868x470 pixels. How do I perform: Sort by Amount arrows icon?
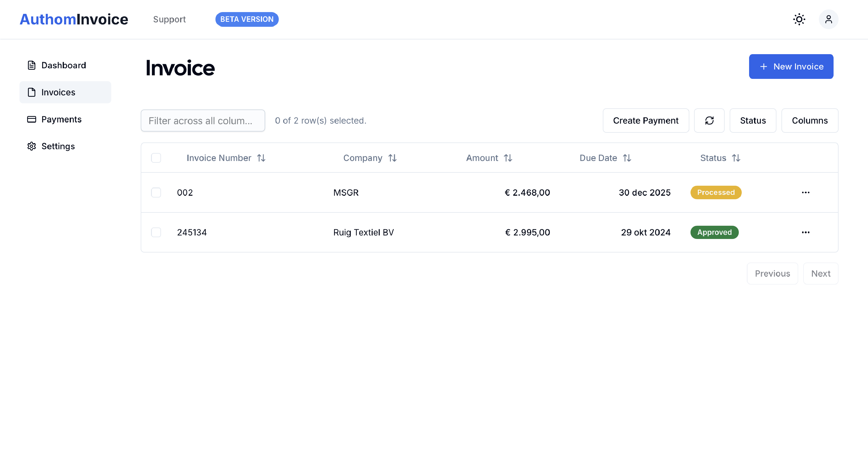(x=508, y=158)
